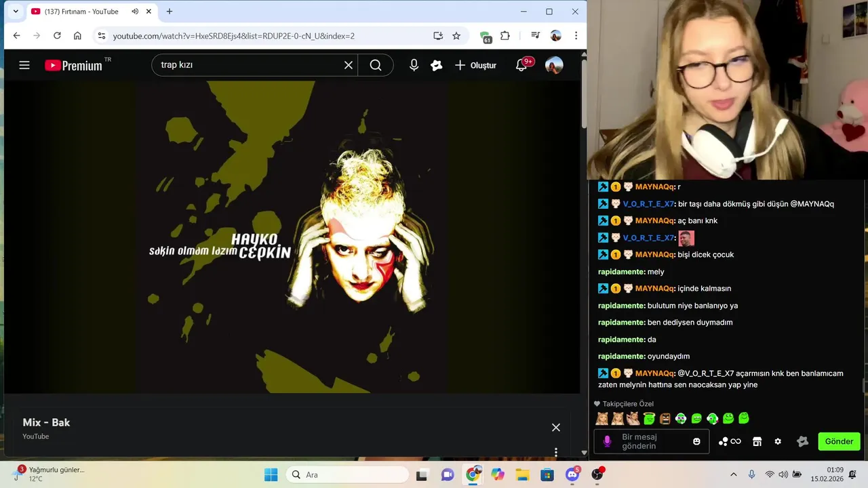Start voice search with microphone icon
The image size is (868, 488).
pos(414,65)
